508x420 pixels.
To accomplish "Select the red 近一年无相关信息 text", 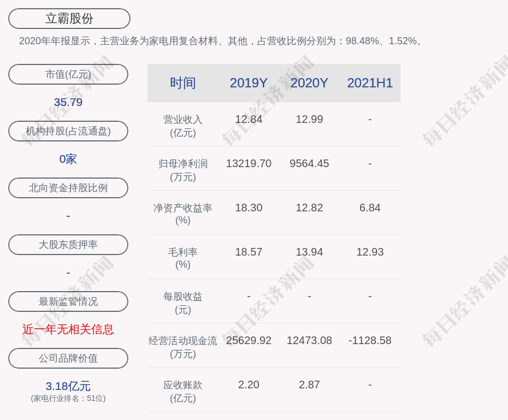I will click(68, 329).
